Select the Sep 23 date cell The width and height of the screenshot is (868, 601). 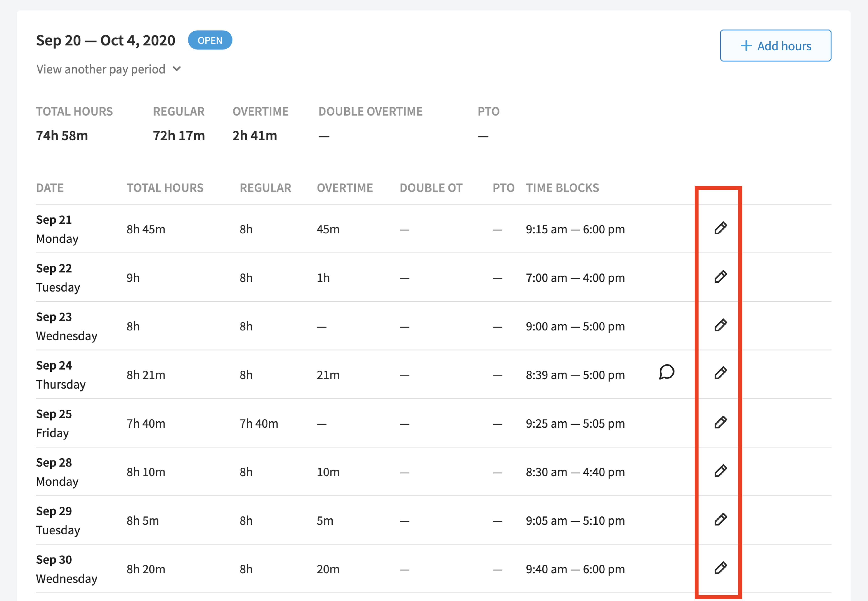click(67, 326)
